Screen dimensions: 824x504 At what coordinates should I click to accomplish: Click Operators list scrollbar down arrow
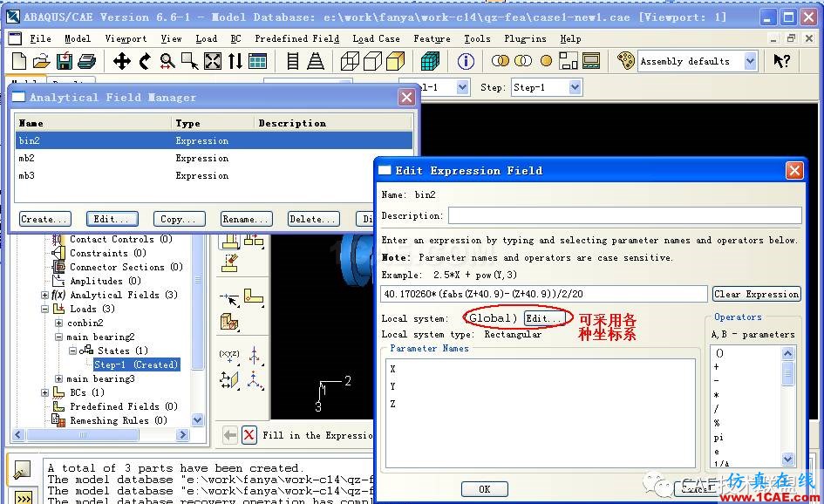[787, 459]
